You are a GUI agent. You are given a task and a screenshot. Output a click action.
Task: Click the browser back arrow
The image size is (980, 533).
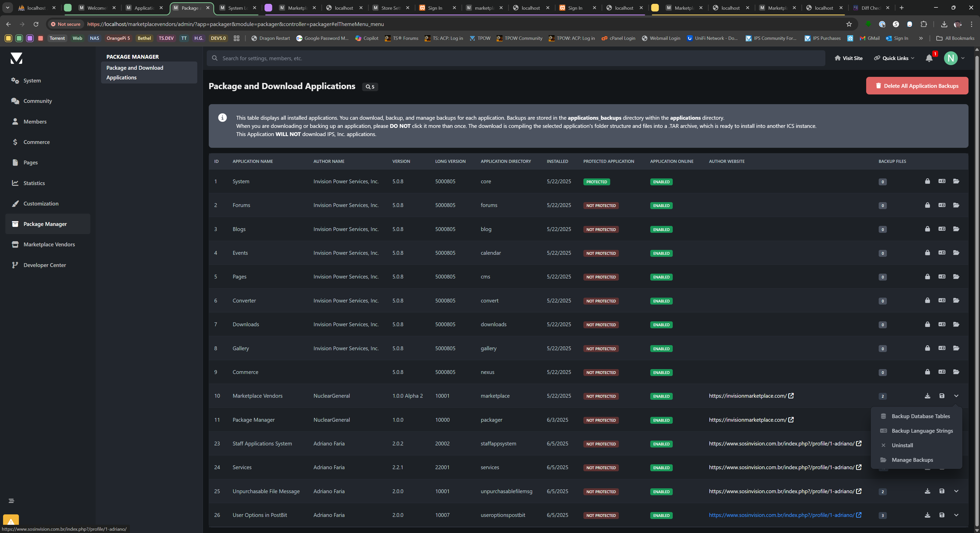pyautogui.click(x=8, y=24)
